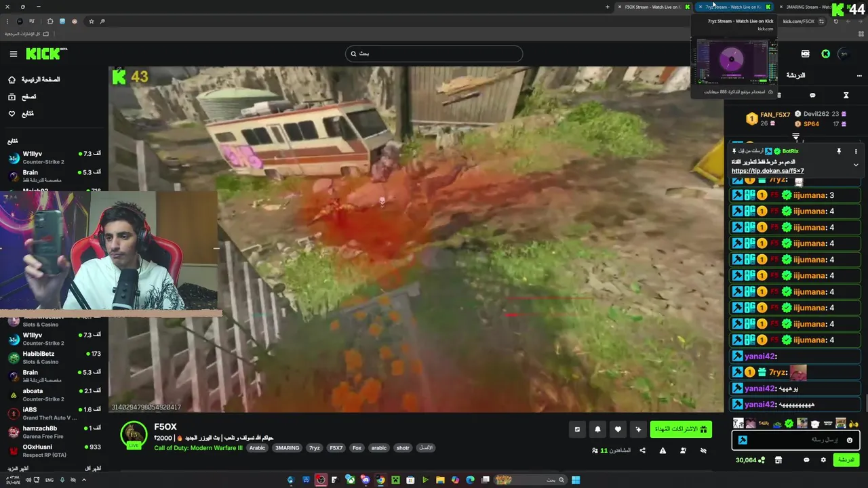
Task: Click the clip icon beside the bell
Action: (x=577, y=429)
